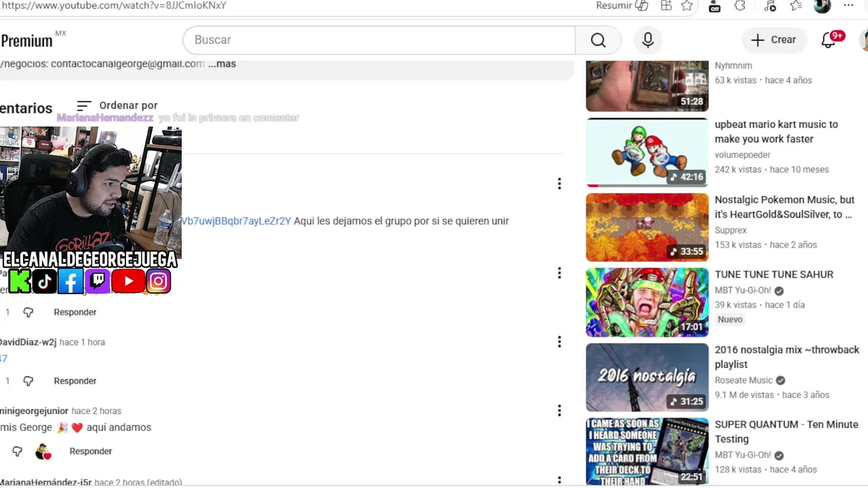Screen dimensions: 868x488
Task: Open options menu for minigeorgejunior comment
Action: coord(559,410)
